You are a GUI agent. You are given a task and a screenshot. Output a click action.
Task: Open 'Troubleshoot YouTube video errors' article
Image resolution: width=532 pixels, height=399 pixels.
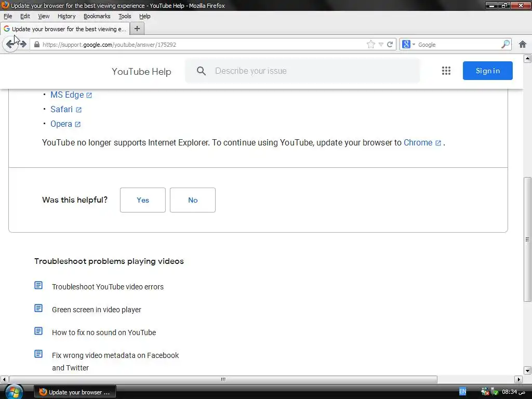click(x=108, y=287)
